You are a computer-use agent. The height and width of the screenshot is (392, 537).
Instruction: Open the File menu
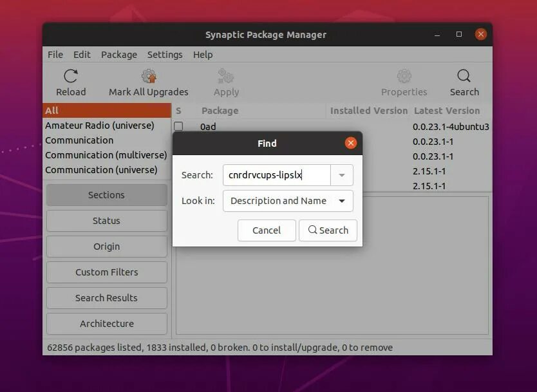pyautogui.click(x=55, y=55)
